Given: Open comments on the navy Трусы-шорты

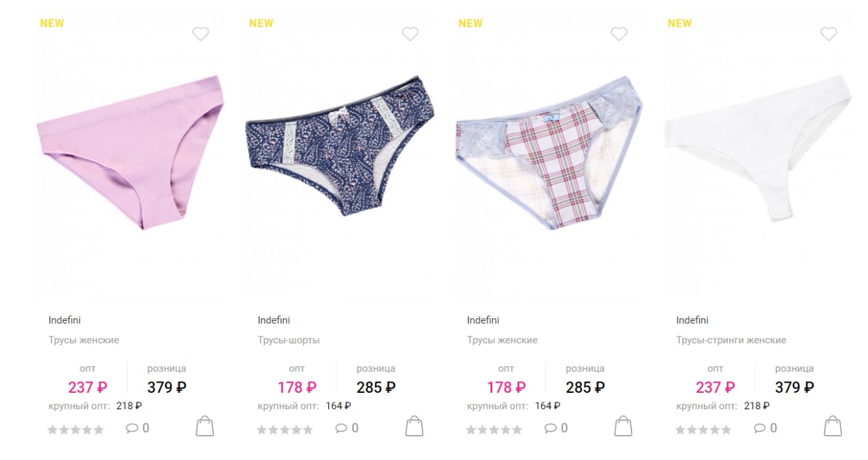Looking at the screenshot, I should point(347,428).
